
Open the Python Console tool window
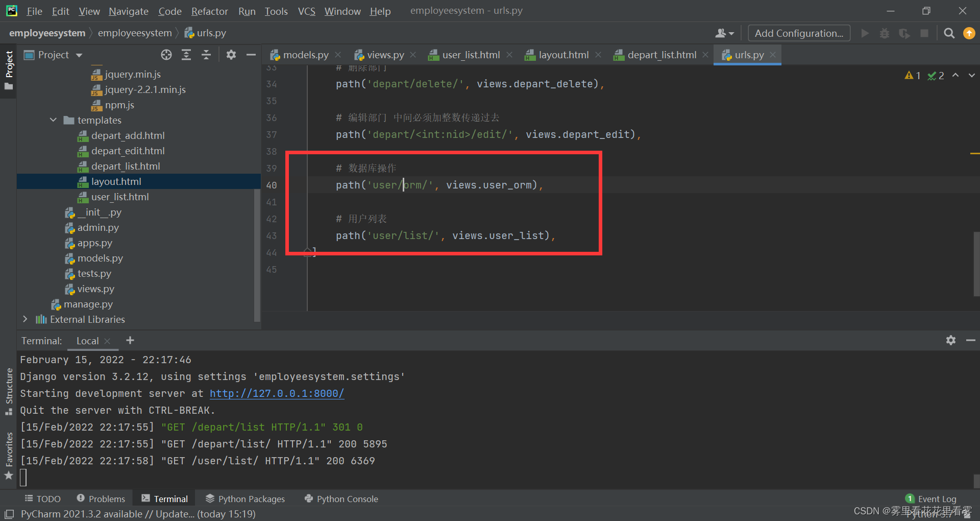point(341,499)
